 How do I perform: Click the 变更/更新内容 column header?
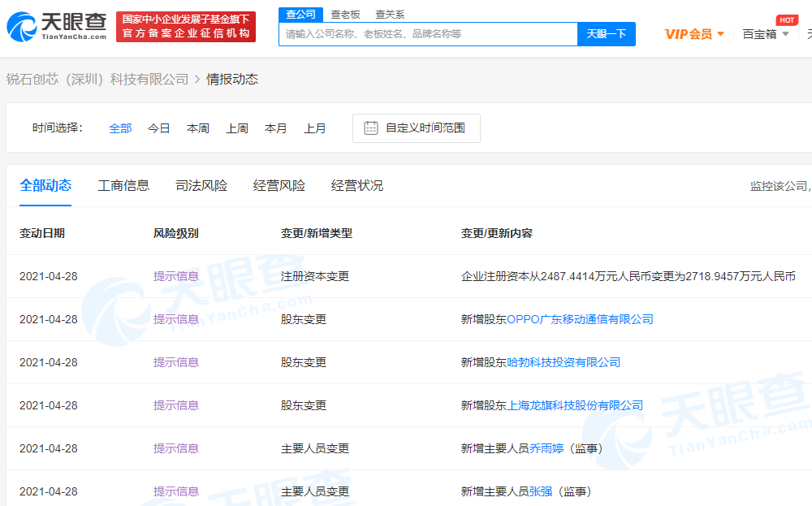click(497, 234)
